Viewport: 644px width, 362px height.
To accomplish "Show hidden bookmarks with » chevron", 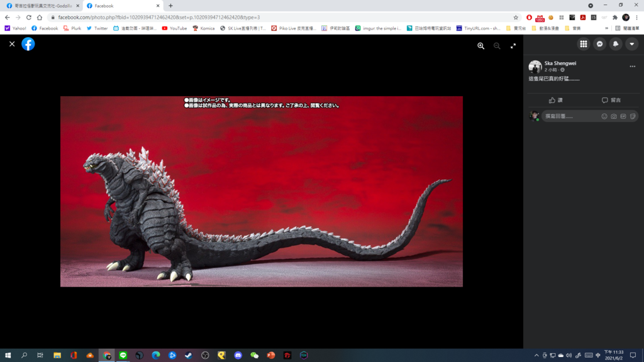I will pyautogui.click(x=607, y=28).
